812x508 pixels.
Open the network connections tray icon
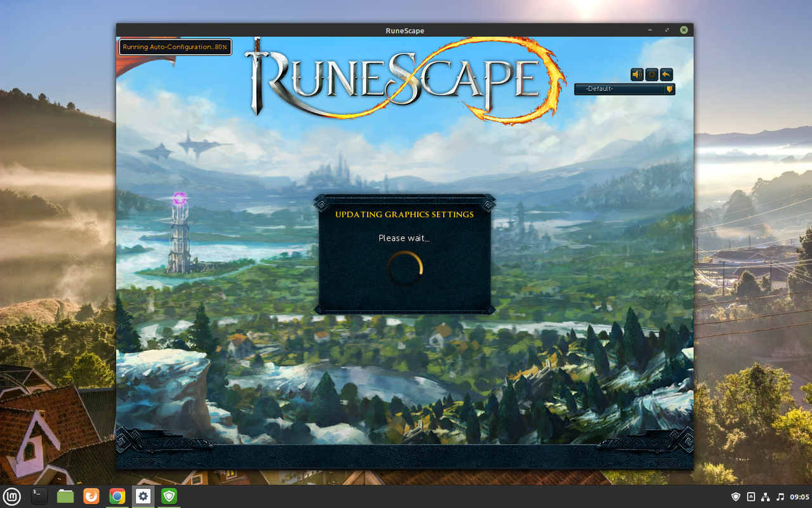(x=766, y=497)
